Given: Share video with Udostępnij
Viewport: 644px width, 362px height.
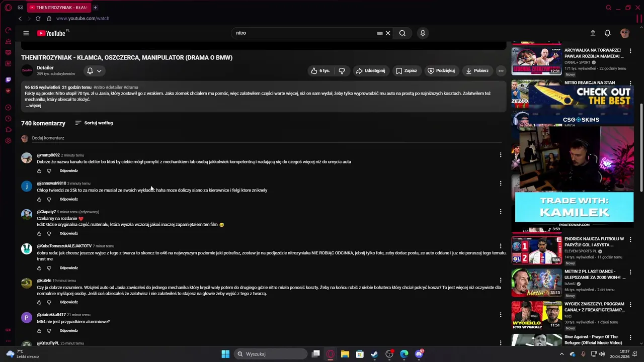Looking at the screenshot, I should [370, 71].
